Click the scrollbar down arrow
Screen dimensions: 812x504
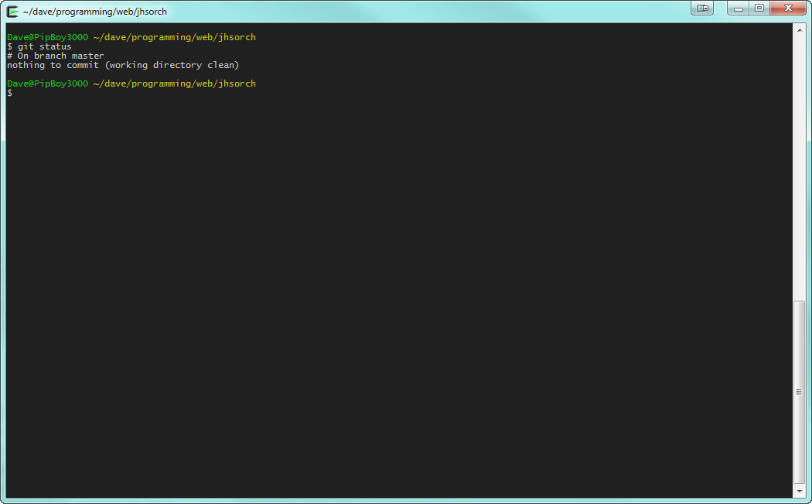801,489
